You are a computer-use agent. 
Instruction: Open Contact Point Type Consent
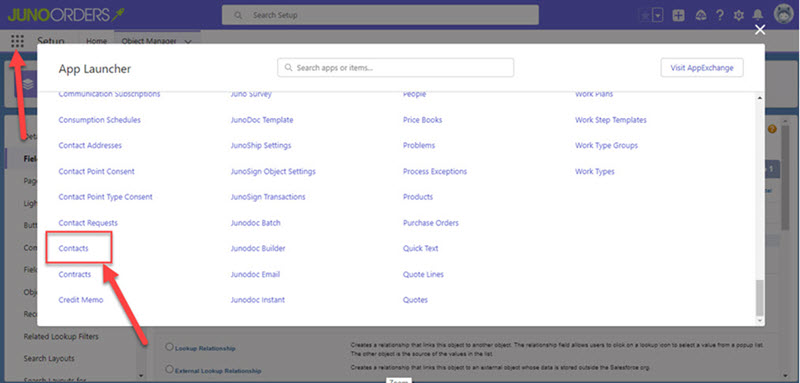[x=106, y=197]
